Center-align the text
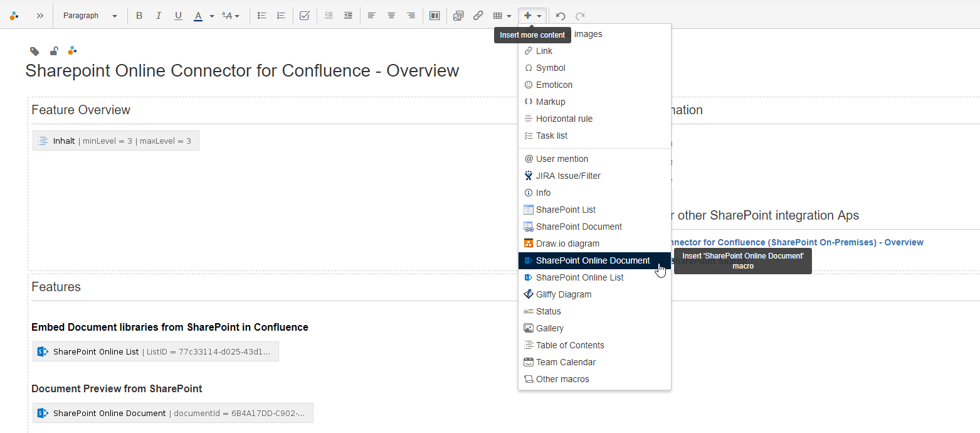This screenshot has width=980, height=433. [391, 16]
